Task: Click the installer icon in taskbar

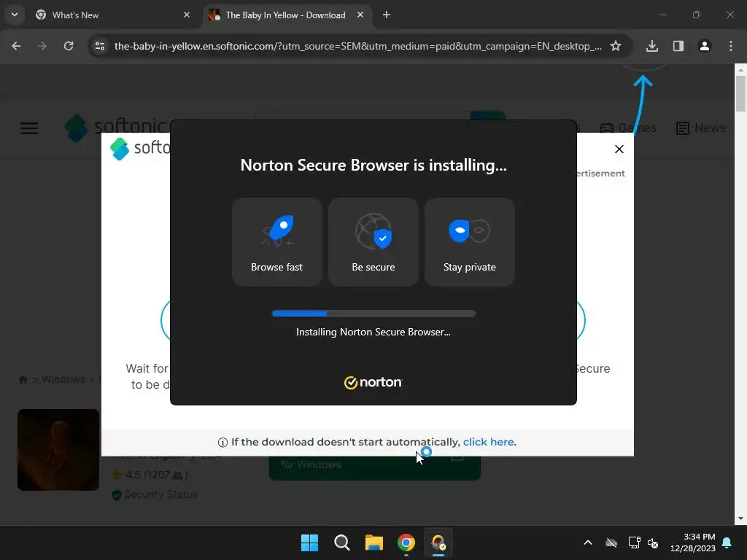Action: [438, 542]
